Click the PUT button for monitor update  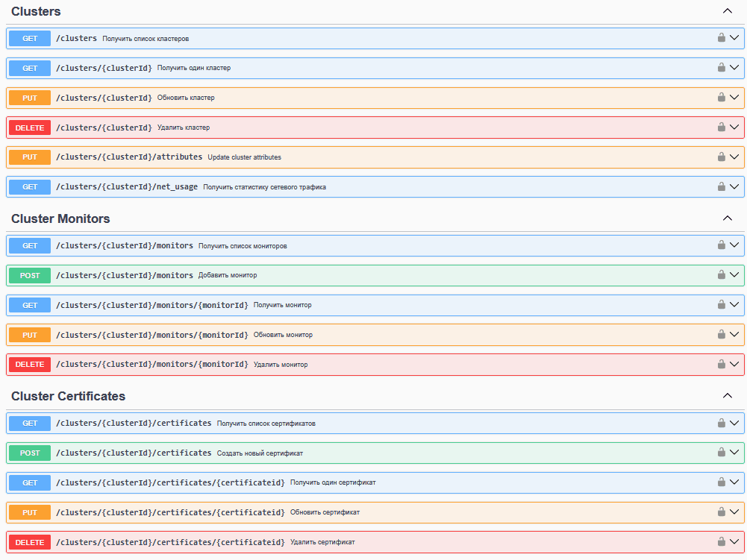pyautogui.click(x=30, y=335)
